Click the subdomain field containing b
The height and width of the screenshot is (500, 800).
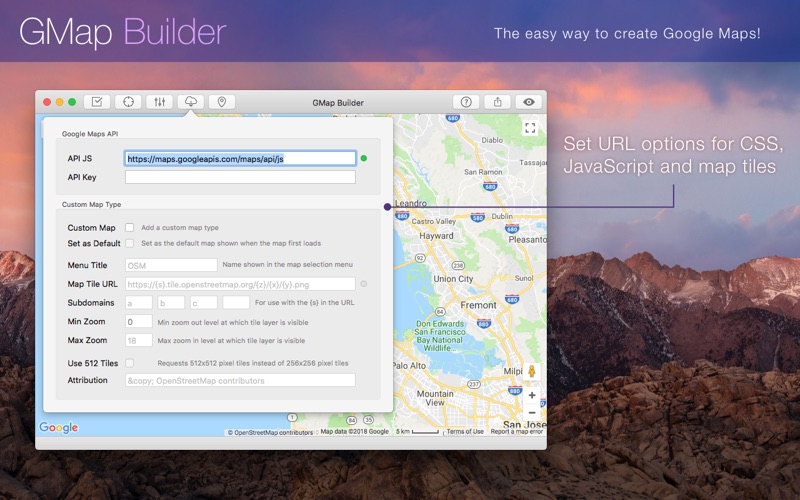click(x=171, y=303)
